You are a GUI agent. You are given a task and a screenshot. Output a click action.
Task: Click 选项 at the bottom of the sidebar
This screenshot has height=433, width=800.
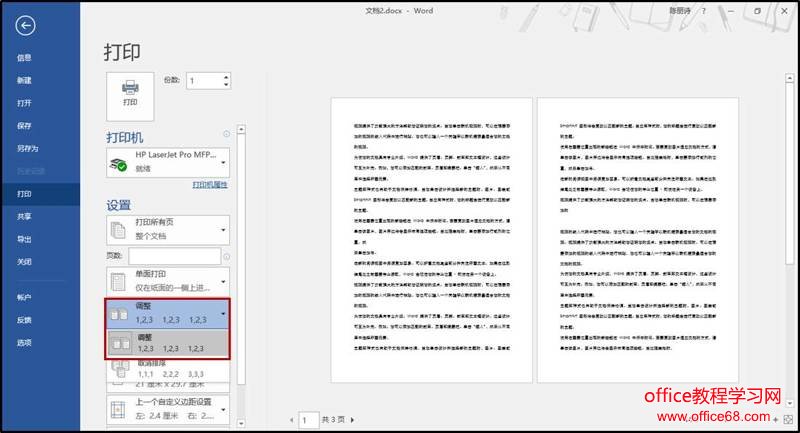(x=24, y=342)
